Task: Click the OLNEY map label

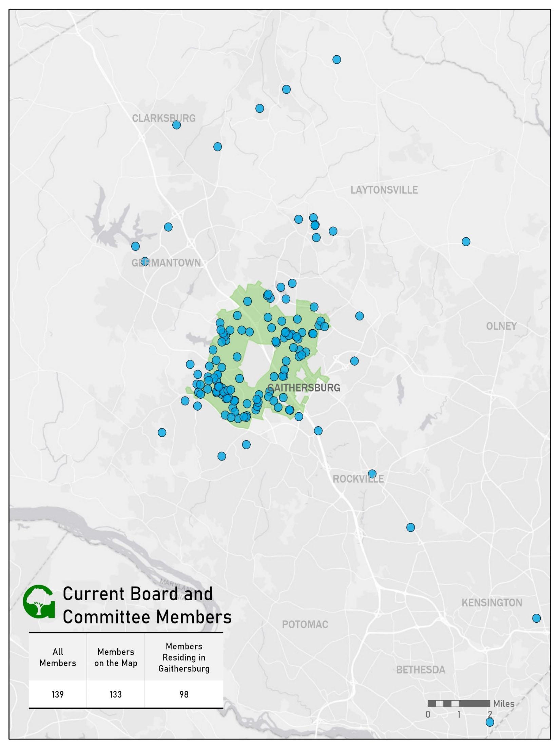Action: 501,326
